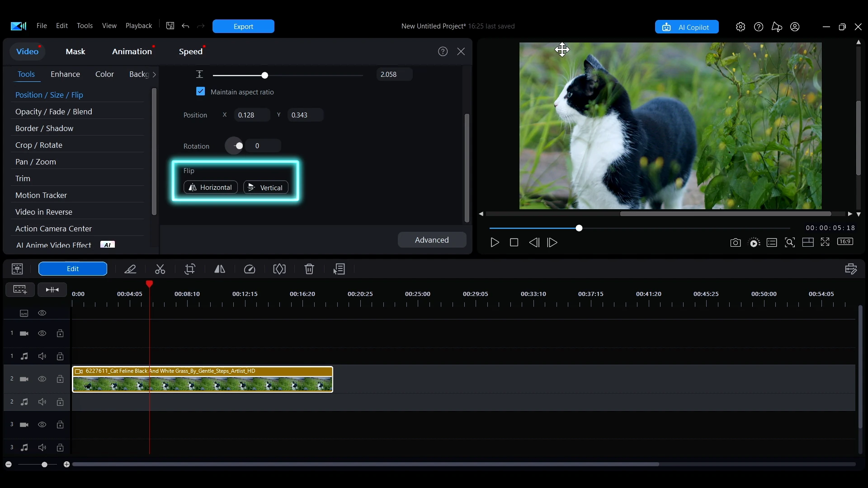This screenshot has height=488, width=868.
Task: Click the preview playback position slider
Action: [579, 228]
